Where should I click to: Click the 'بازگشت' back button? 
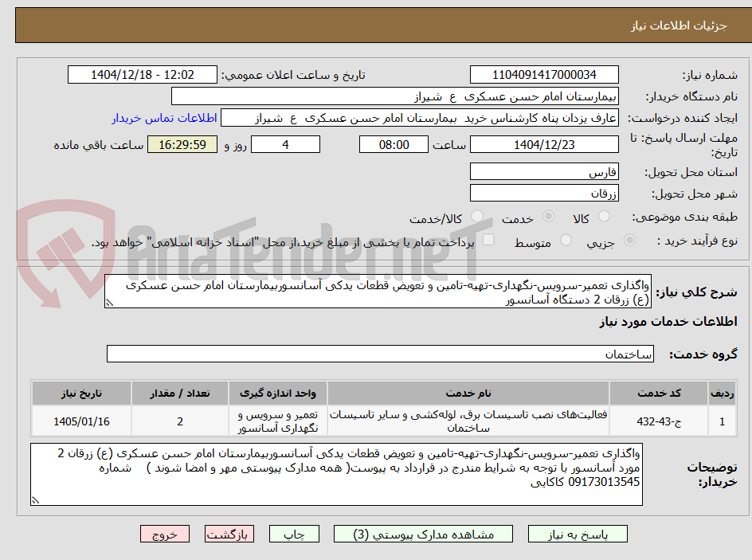tap(229, 534)
